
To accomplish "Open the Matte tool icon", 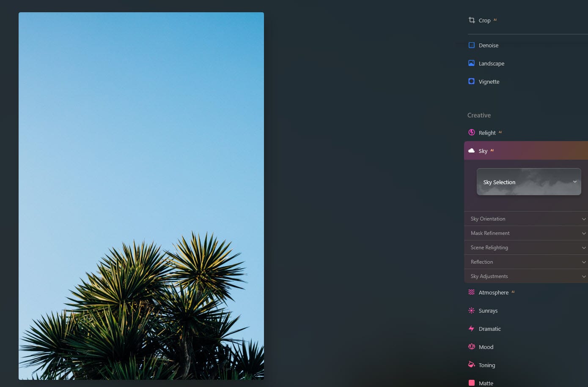I will tap(472, 383).
